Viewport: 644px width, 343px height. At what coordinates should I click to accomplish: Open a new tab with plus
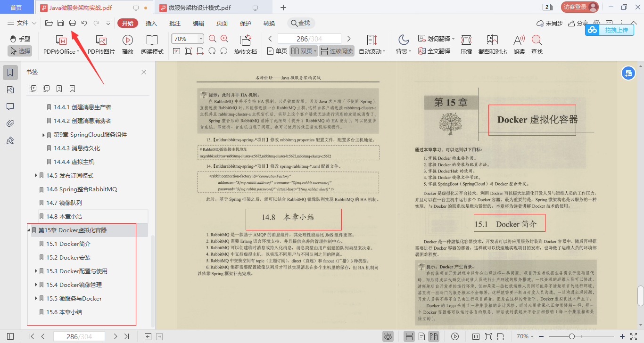283,8
